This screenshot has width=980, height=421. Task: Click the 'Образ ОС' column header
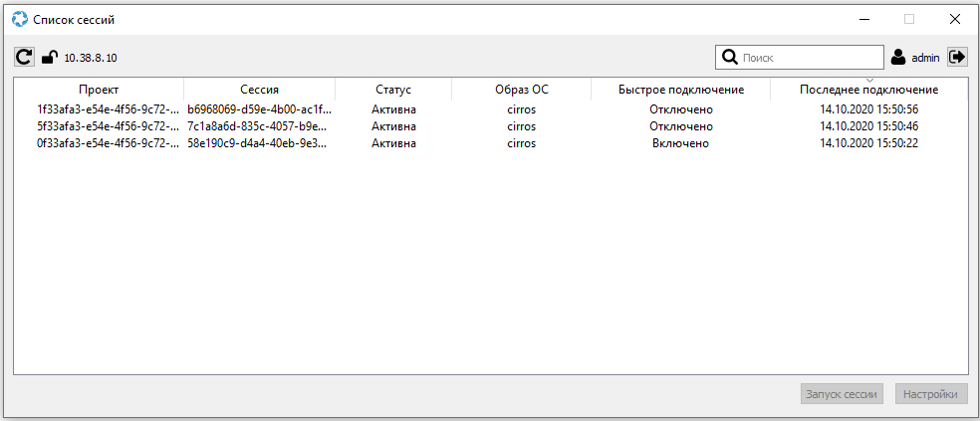coord(521,90)
